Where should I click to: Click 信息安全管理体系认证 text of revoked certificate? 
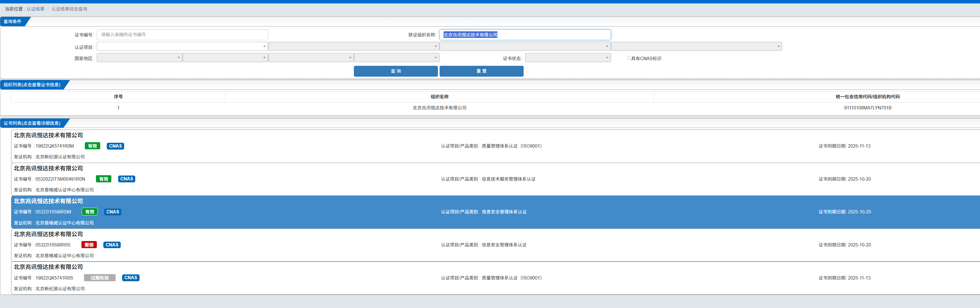[504, 245]
